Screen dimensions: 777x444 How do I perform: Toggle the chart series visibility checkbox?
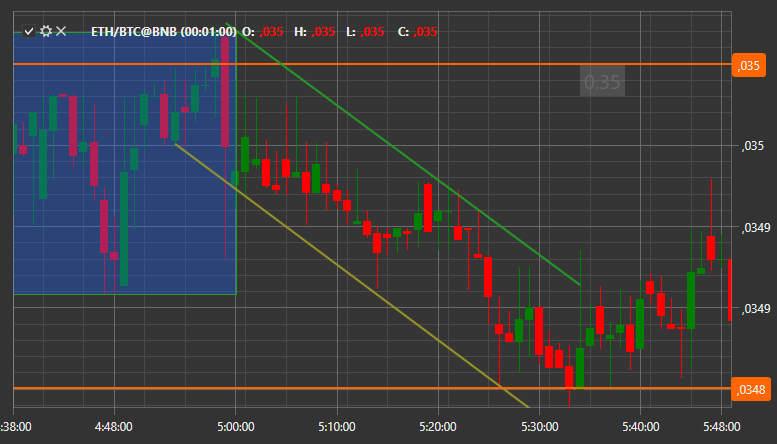[29, 31]
